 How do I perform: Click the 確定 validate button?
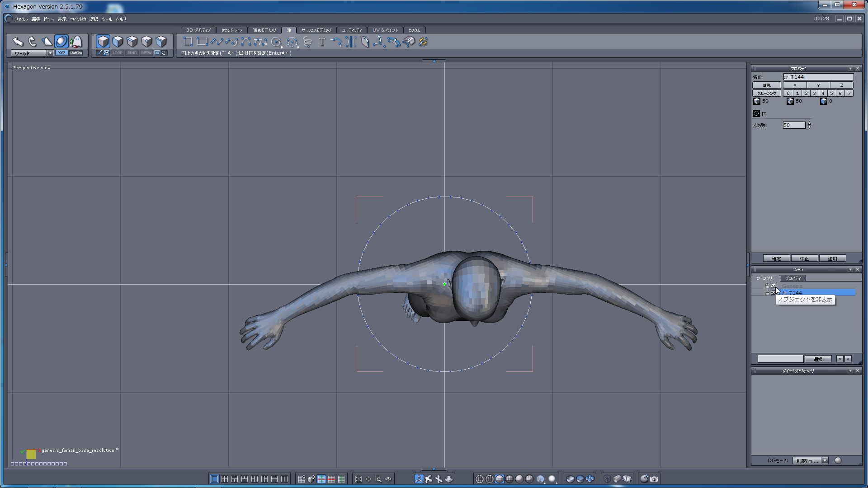(x=776, y=258)
